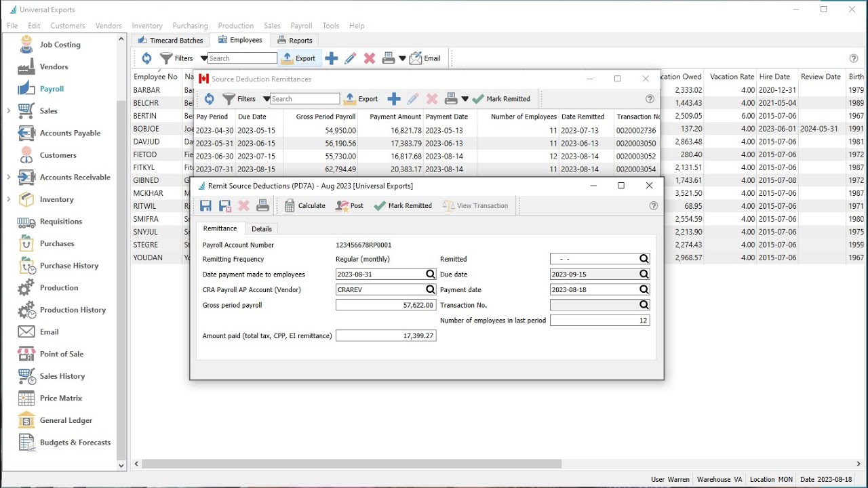This screenshot has width=868, height=488.
Task: Click Mark Remitted in Remit Source Deductions dialog
Action: click(403, 205)
